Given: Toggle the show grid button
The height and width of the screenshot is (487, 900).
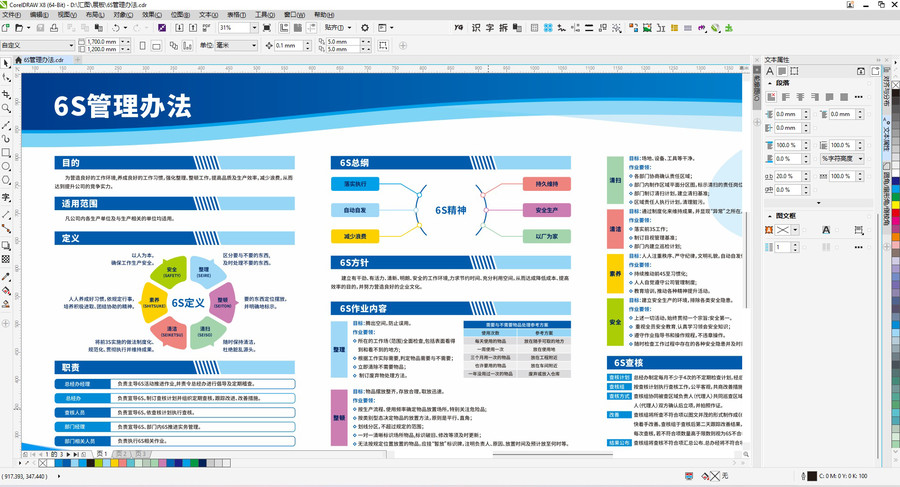Looking at the screenshot, I should tap(298, 28).
